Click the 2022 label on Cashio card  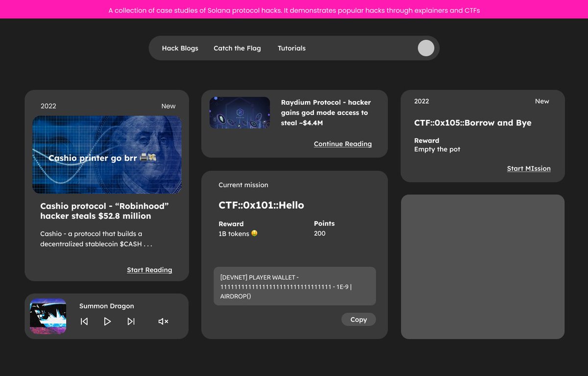[49, 106]
